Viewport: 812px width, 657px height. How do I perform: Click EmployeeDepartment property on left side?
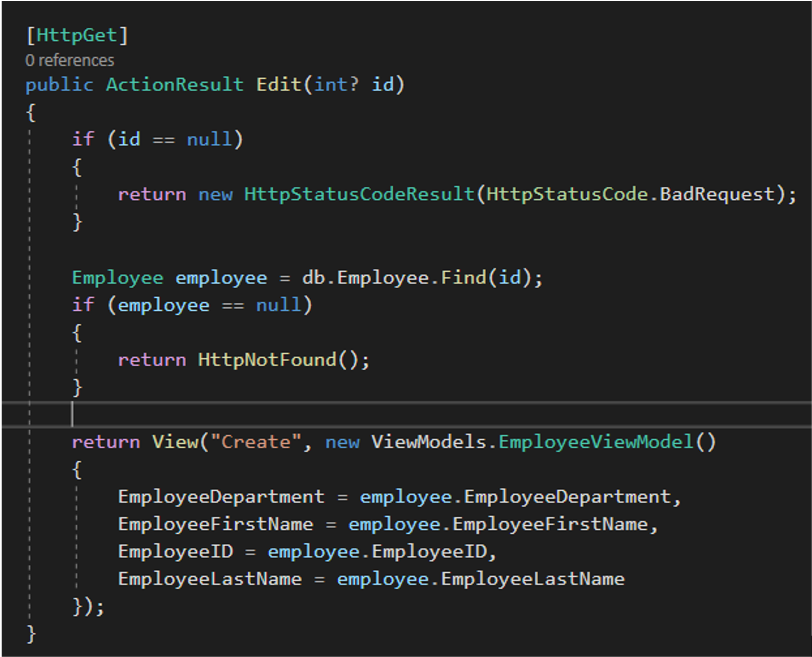pos(221,497)
